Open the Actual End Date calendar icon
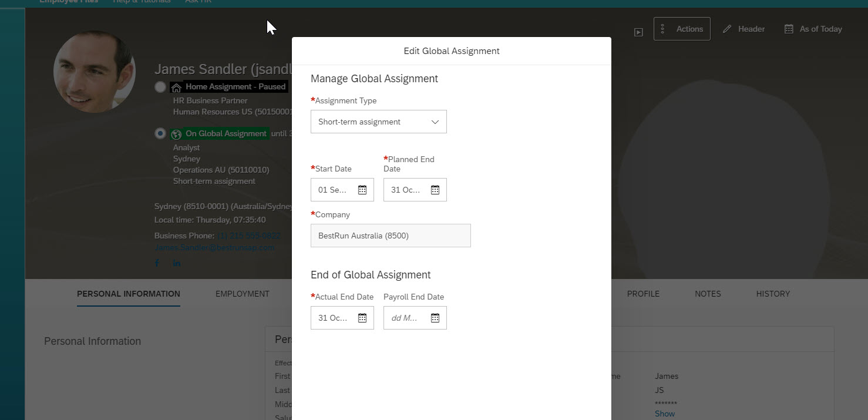Viewport: 868px width, 420px height. coord(362,318)
